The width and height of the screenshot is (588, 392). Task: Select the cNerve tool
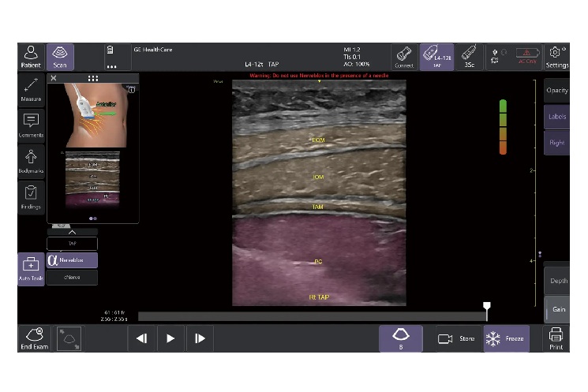72,278
